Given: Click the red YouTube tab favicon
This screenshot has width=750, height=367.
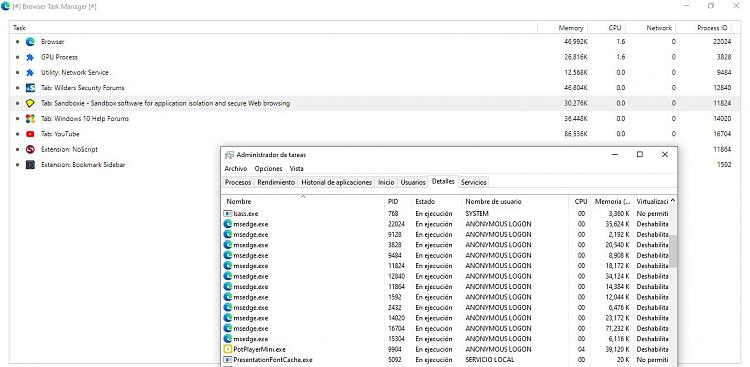Looking at the screenshot, I should pos(30,134).
